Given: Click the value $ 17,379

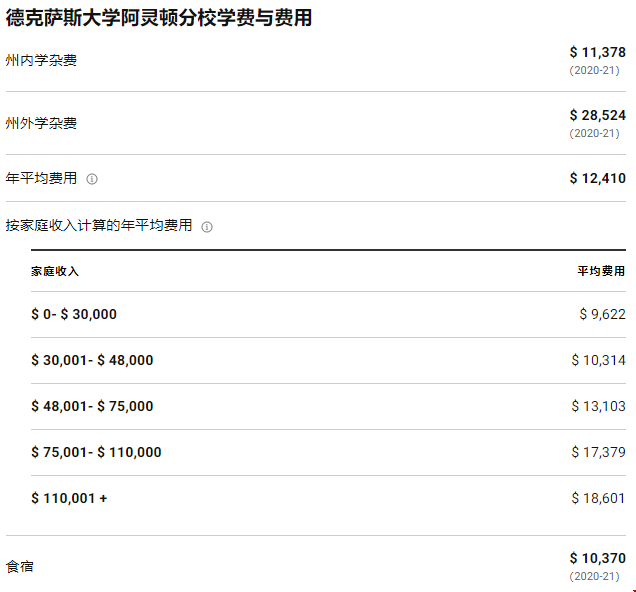Looking at the screenshot, I should (x=598, y=452).
